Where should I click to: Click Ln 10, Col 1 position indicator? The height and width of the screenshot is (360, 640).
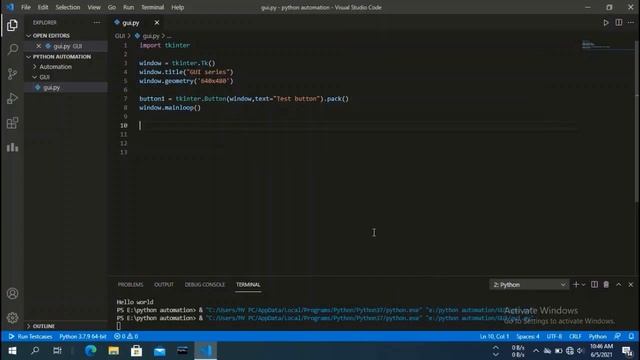coord(494,336)
